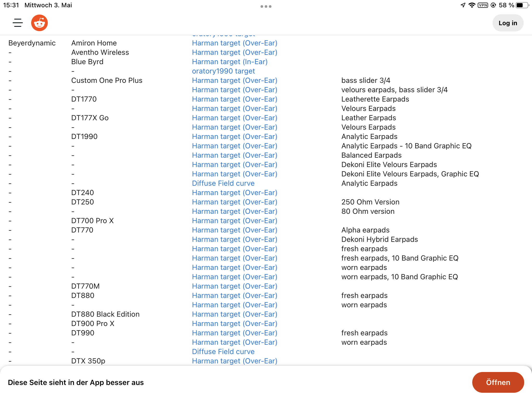Open Harman target (In-Ear) for Blue Byrd
This screenshot has width=532, height=399.
click(x=230, y=62)
